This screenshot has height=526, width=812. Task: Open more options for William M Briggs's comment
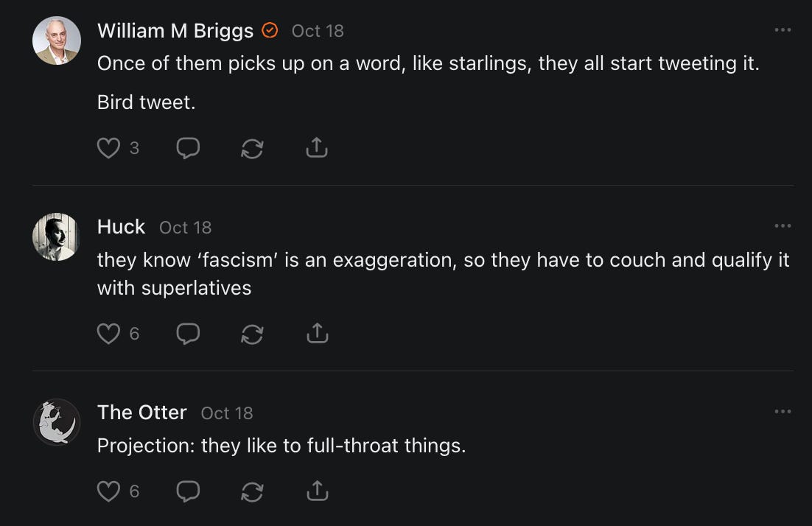point(783,30)
